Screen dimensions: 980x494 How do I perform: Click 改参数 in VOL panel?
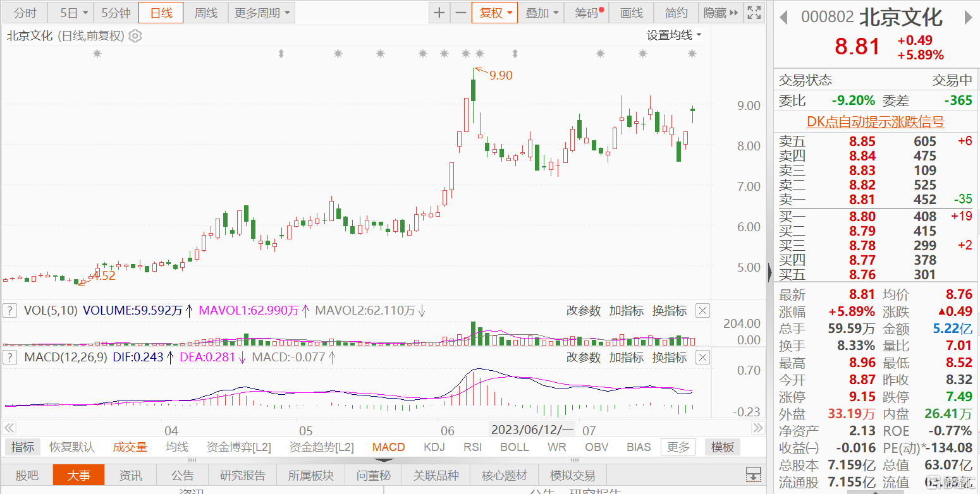click(583, 310)
